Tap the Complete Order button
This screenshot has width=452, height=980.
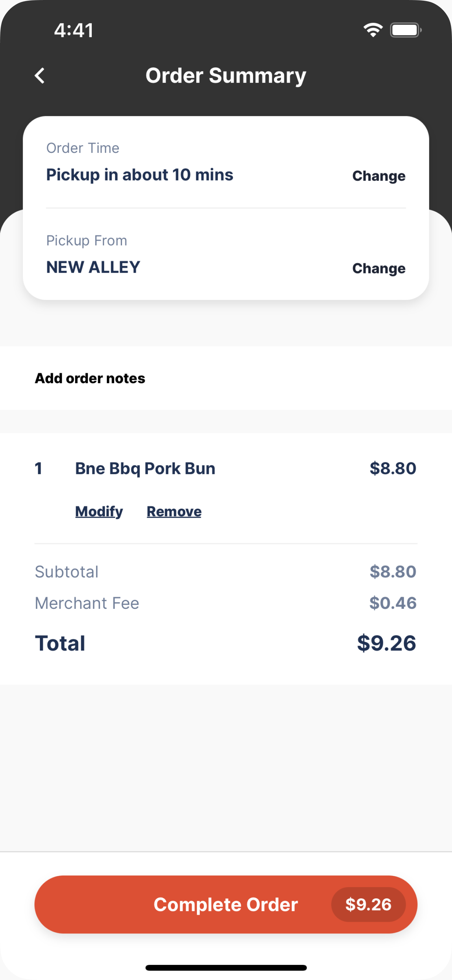click(x=226, y=904)
